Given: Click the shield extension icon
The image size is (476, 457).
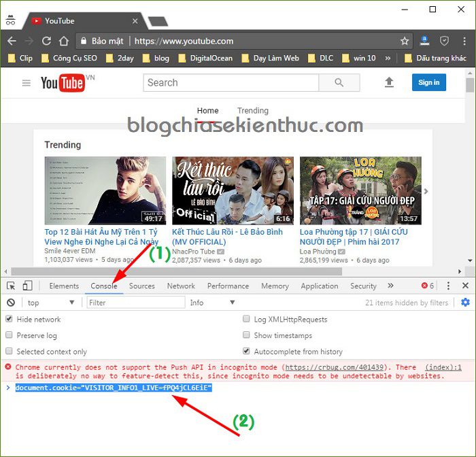Looking at the screenshot, I should pos(444,41).
